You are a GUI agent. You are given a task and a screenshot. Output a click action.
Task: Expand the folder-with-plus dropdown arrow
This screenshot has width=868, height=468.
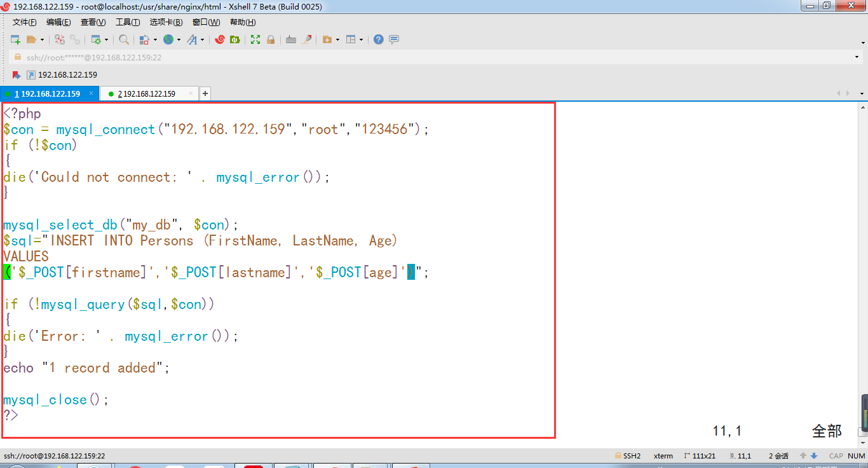pyautogui.click(x=338, y=39)
